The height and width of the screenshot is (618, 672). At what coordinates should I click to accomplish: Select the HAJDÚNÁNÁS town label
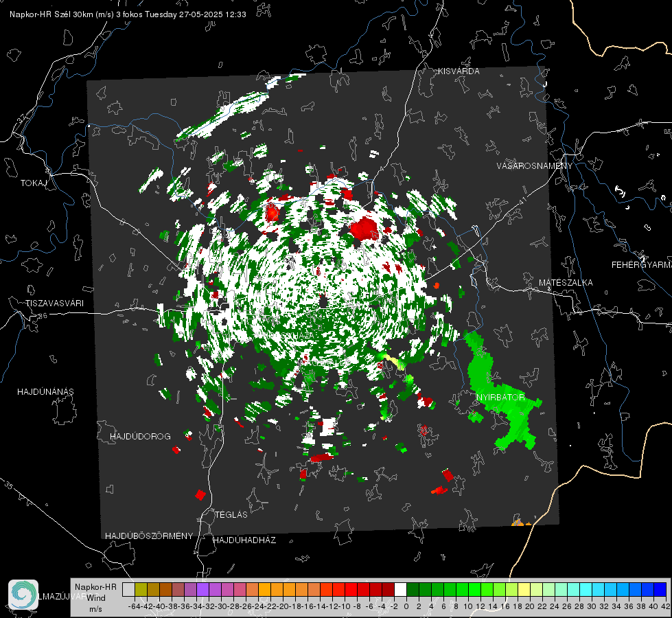click(x=45, y=391)
